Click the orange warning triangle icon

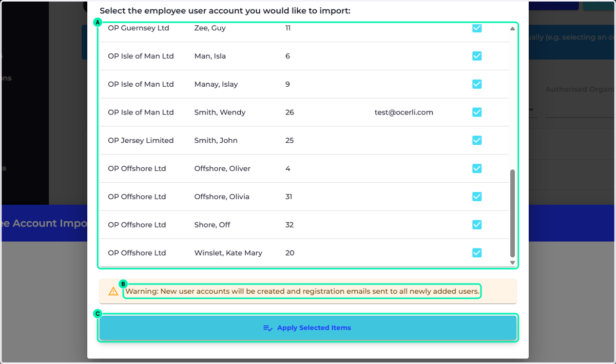[x=113, y=292]
